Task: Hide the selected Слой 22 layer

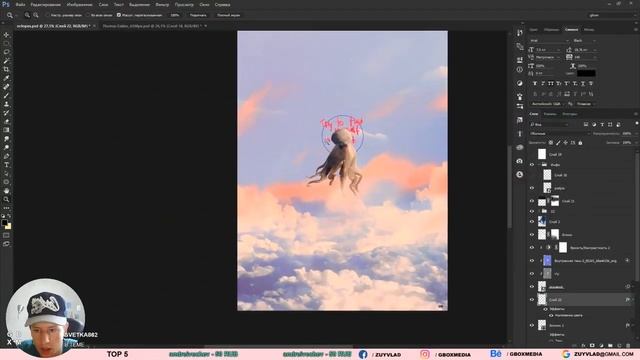Action: tap(532, 300)
